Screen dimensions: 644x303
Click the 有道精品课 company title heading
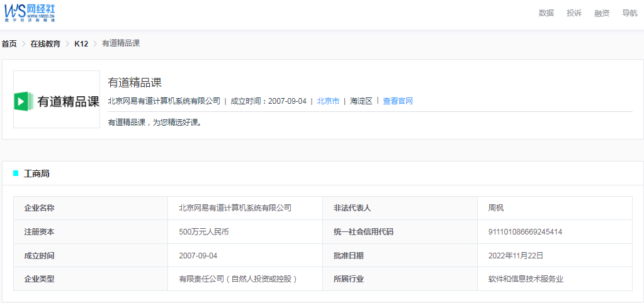(135, 82)
